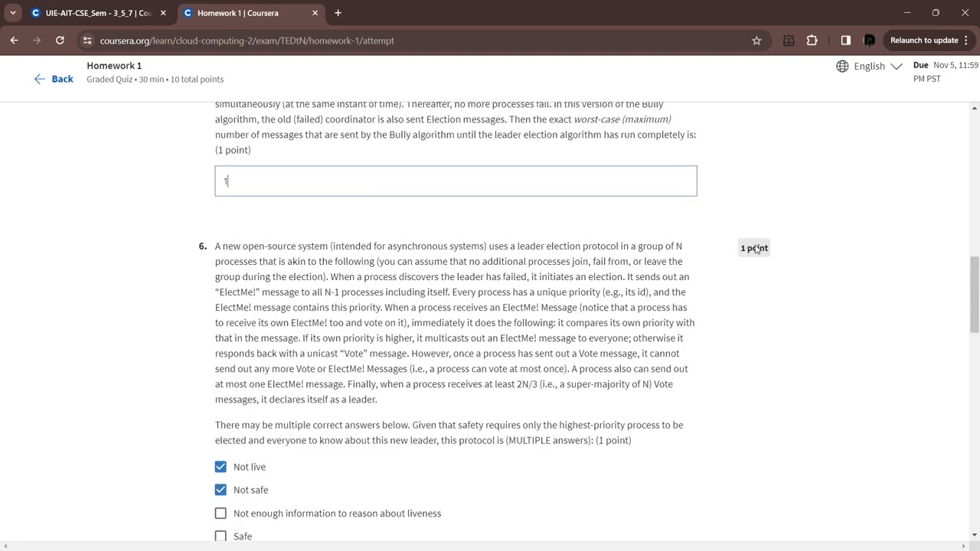Switch to the UIE-AIT-CSE_Sem tab
This screenshot has width=980, height=551.
(98, 13)
